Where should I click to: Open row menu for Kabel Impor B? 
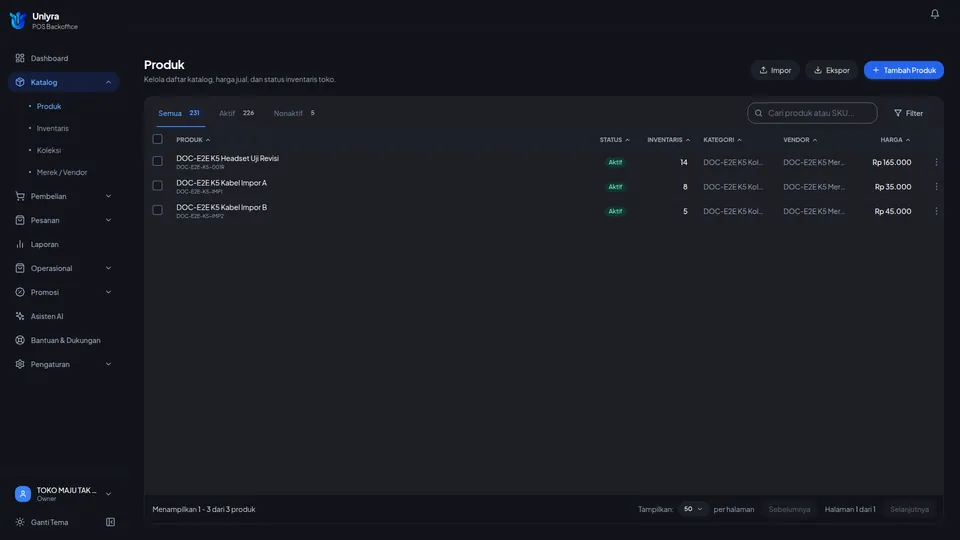click(x=936, y=211)
